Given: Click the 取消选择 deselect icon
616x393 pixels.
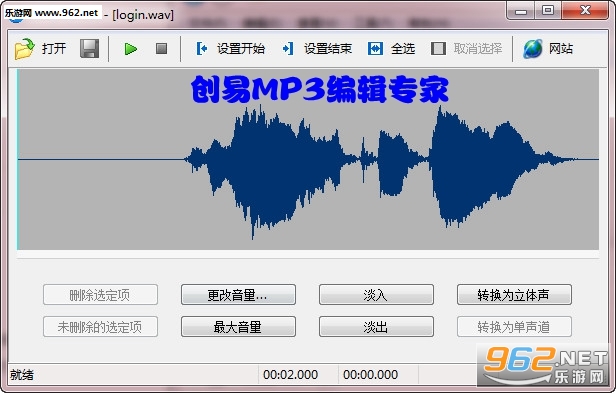Looking at the screenshot, I should pyautogui.click(x=438, y=49).
